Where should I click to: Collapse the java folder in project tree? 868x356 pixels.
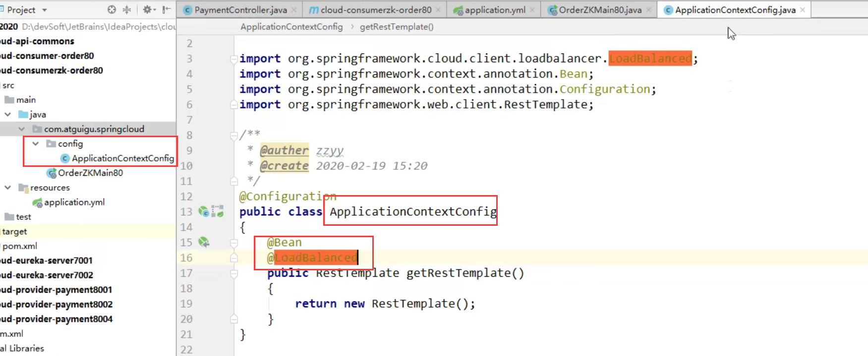click(x=8, y=114)
